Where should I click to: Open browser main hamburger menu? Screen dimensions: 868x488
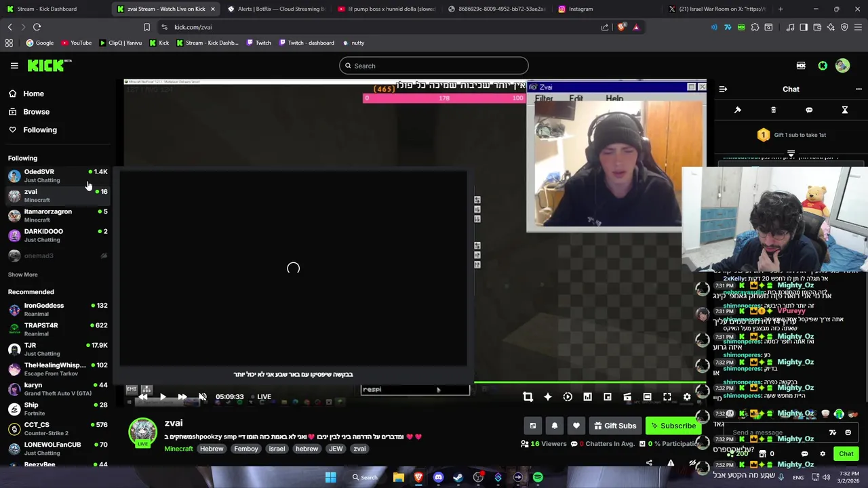[x=858, y=27]
